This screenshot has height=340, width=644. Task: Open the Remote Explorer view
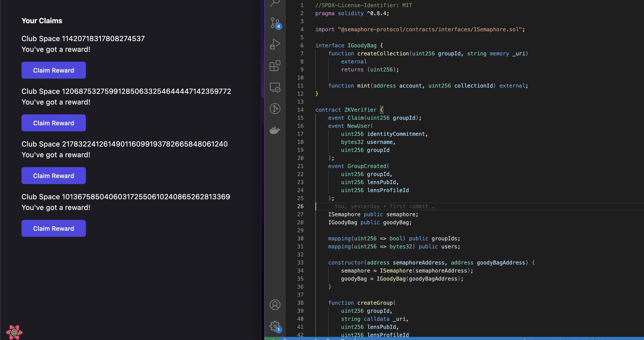point(275,87)
